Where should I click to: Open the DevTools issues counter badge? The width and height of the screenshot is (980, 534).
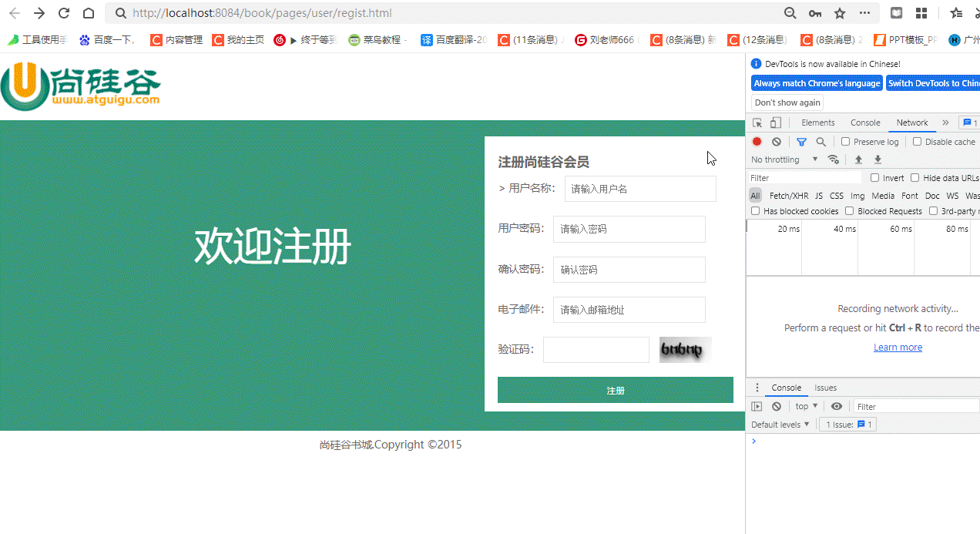tap(969, 123)
